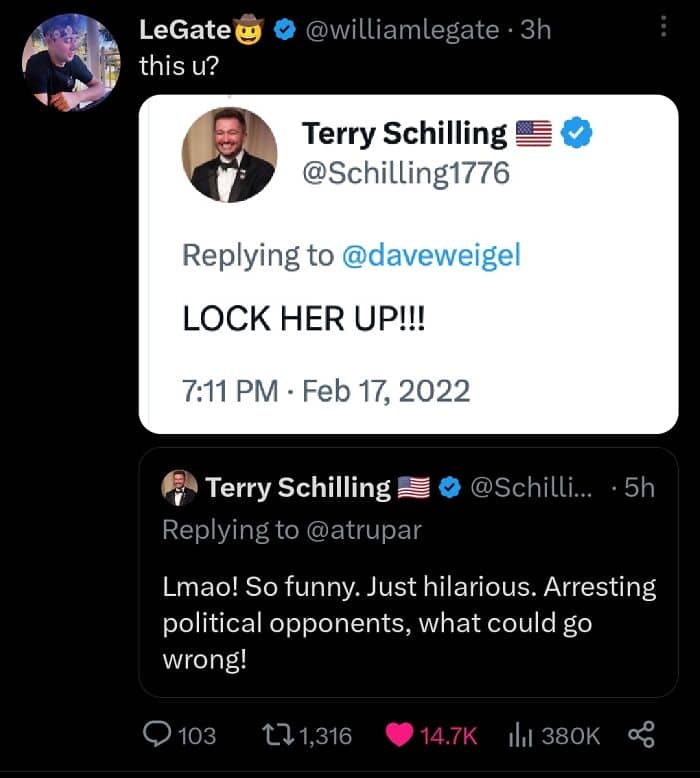
Task: Click small Terry Schilling avatar in quote
Action: click(179, 488)
